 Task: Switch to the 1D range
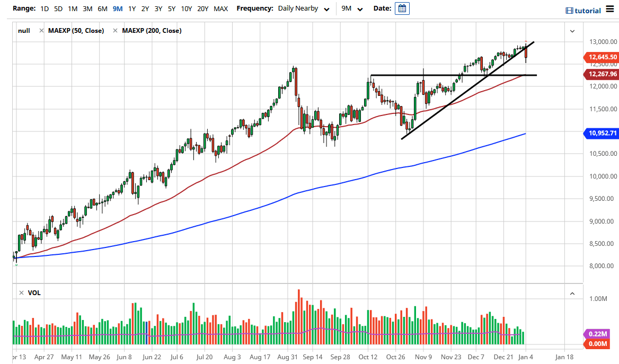[45, 8]
